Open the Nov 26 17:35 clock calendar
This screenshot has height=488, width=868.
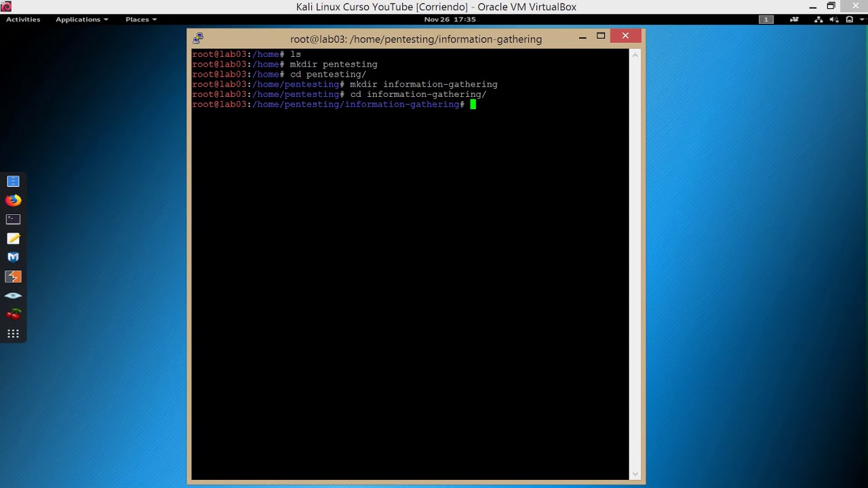tap(450, 20)
